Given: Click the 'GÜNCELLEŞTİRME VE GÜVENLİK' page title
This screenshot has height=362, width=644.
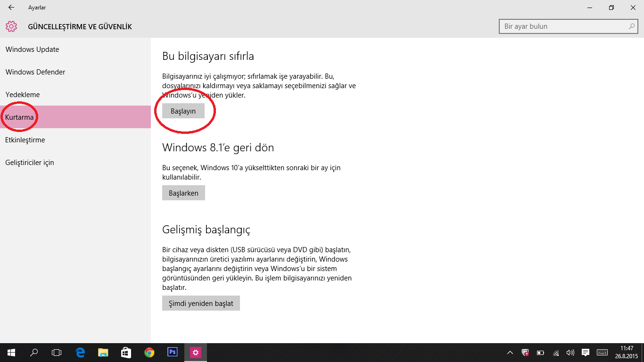Looking at the screenshot, I should 80,27.
